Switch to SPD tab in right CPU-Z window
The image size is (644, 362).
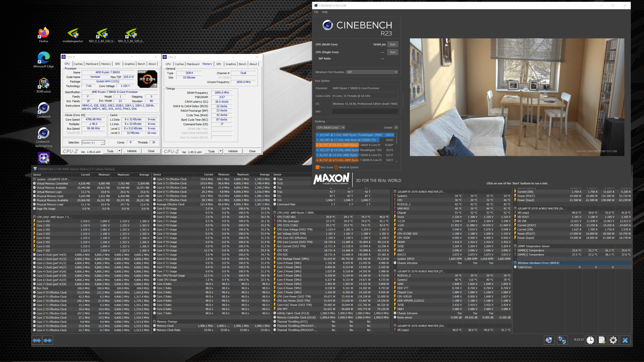click(219, 64)
